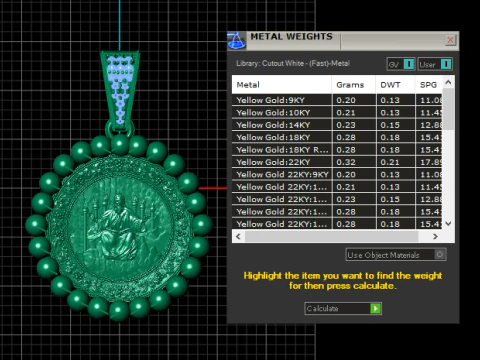This screenshot has height=360, width=480.
Task: Sort by the Metal column header
Action: tap(282, 85)
